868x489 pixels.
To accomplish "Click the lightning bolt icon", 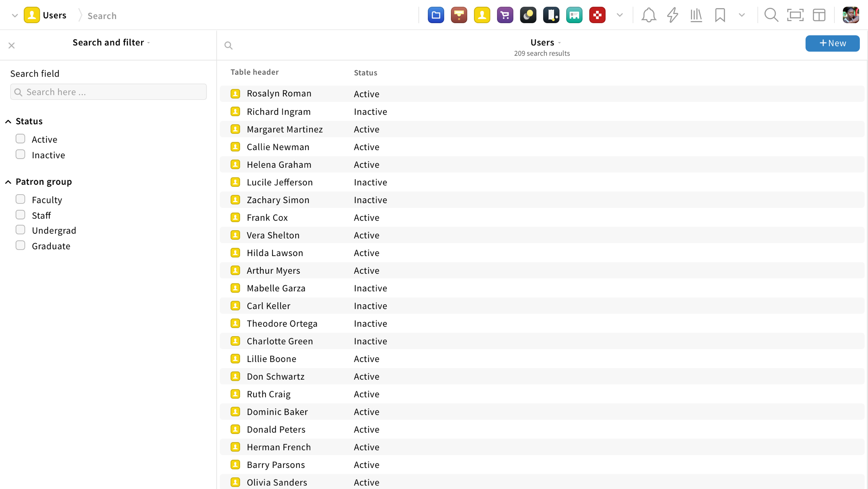I will [672, 15].
